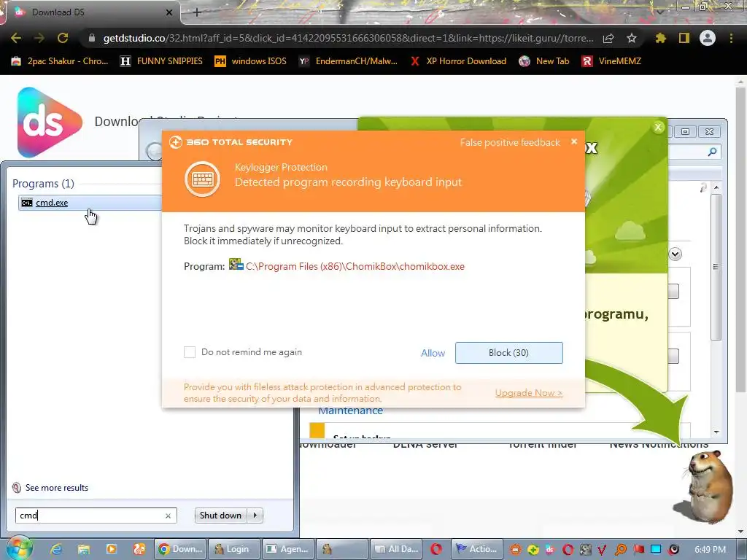Click the chomikbox.exe program path
Screen dimensions: 747x560
355,266
